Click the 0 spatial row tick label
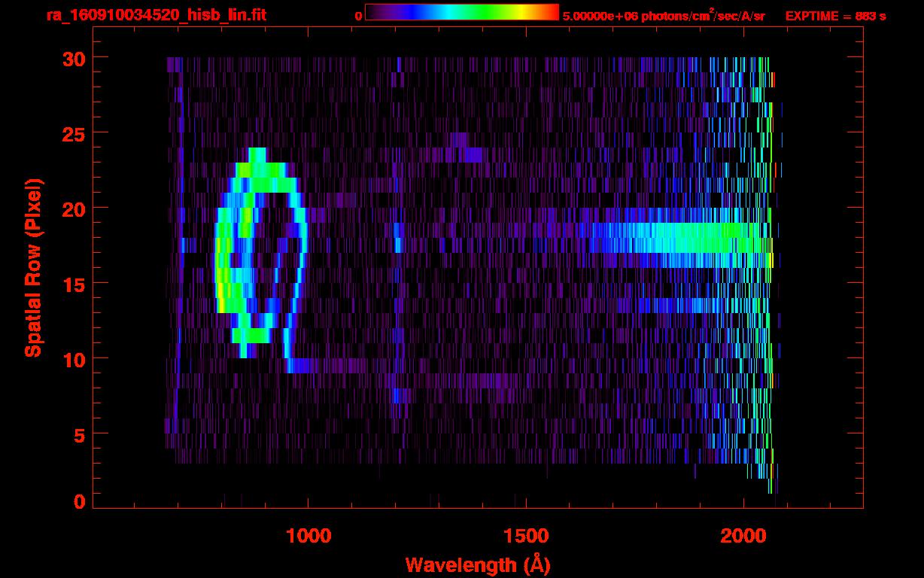 tap(80, 502)
